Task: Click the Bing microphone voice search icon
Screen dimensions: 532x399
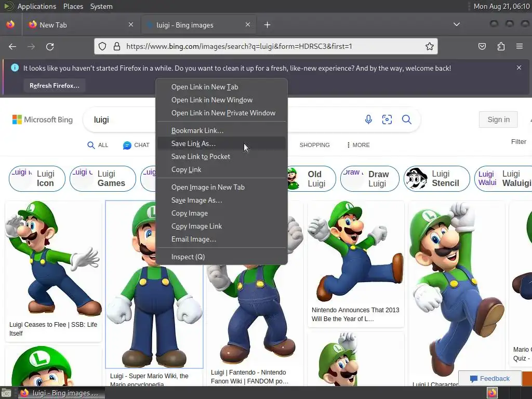Action: click(368, 119)
